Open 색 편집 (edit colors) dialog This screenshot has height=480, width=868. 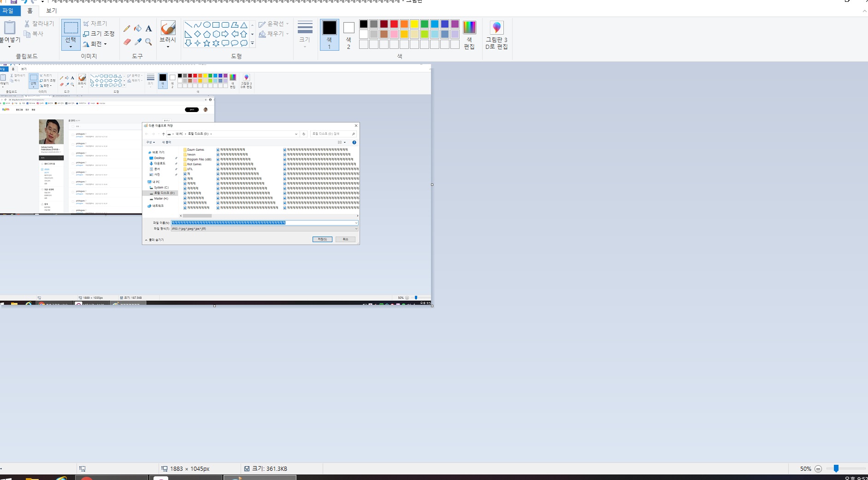(469, 35)
